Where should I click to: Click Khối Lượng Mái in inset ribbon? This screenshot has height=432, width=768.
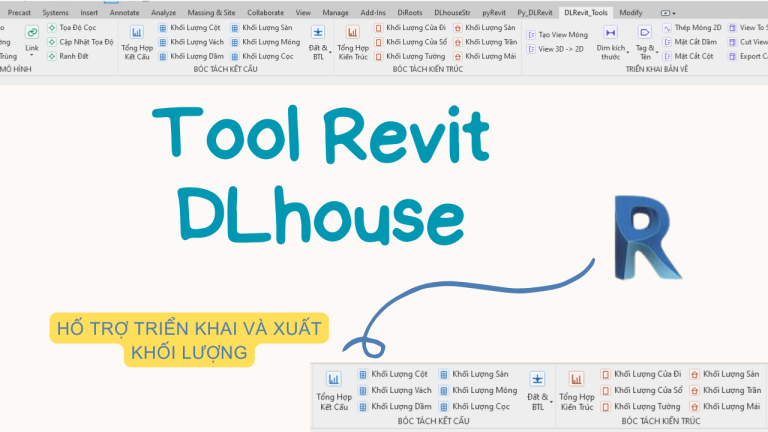pos(725,407)
